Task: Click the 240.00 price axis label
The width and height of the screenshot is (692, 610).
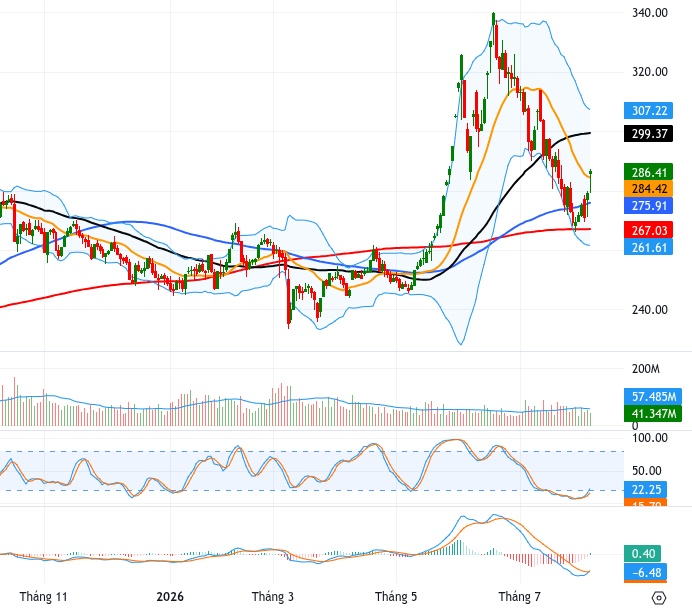Action: click(650, 309)
